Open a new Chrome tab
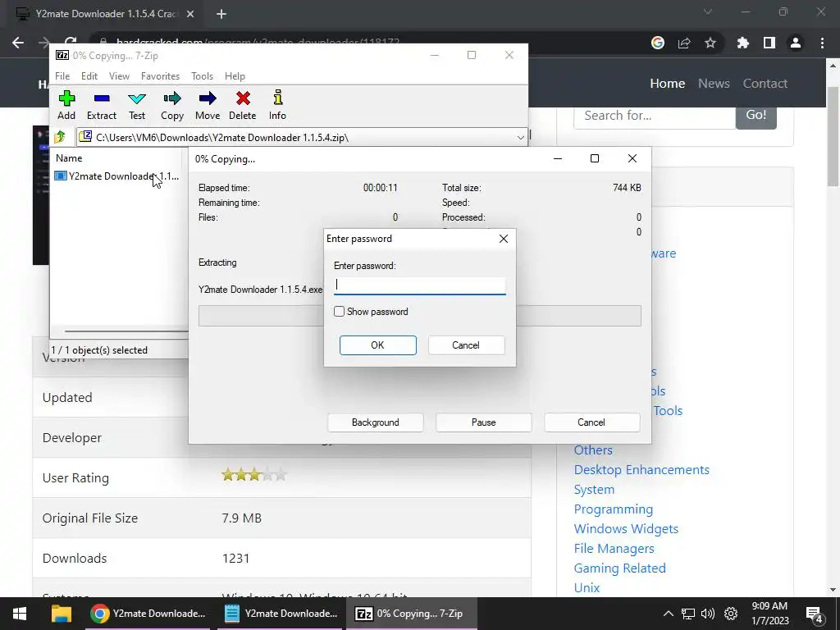 221,14
